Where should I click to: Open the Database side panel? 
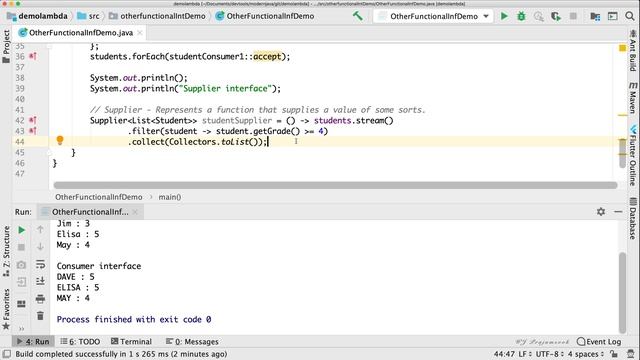click(x=633, y=218)
